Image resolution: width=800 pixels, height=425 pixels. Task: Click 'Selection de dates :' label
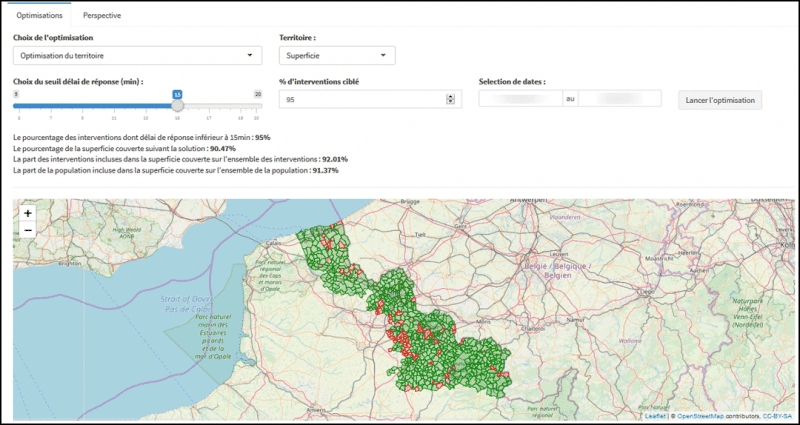pyautogui.click(x=512, y=82)
